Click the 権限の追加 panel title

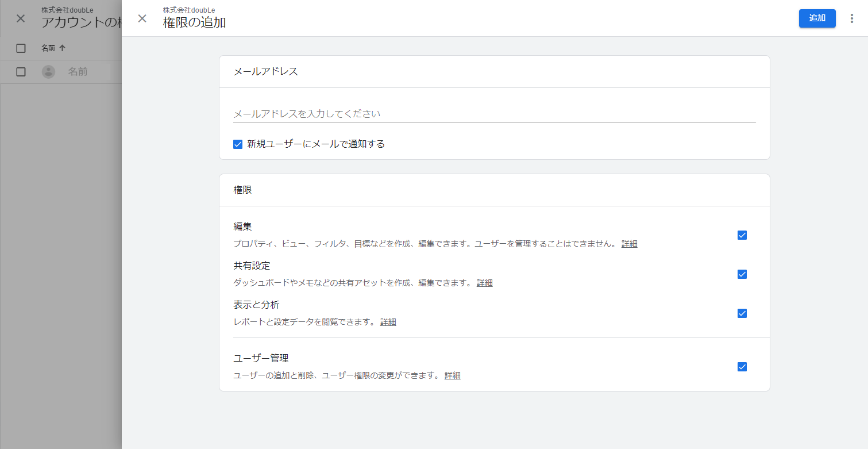coord(194,22)
